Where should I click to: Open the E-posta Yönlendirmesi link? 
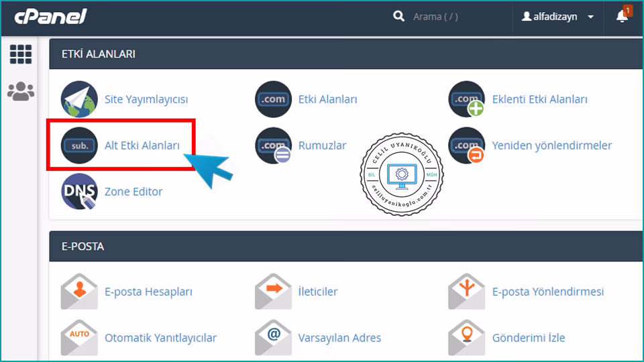pyautogui.click(x=548, y=292)
